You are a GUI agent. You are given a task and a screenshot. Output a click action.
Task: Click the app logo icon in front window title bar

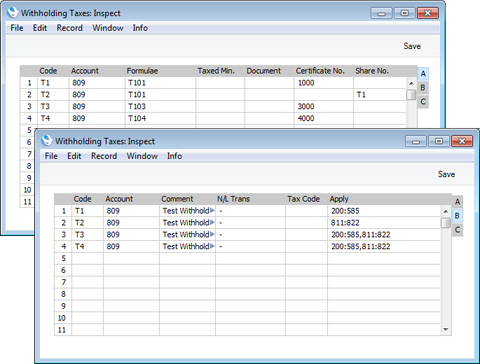[x=47, y=140]
